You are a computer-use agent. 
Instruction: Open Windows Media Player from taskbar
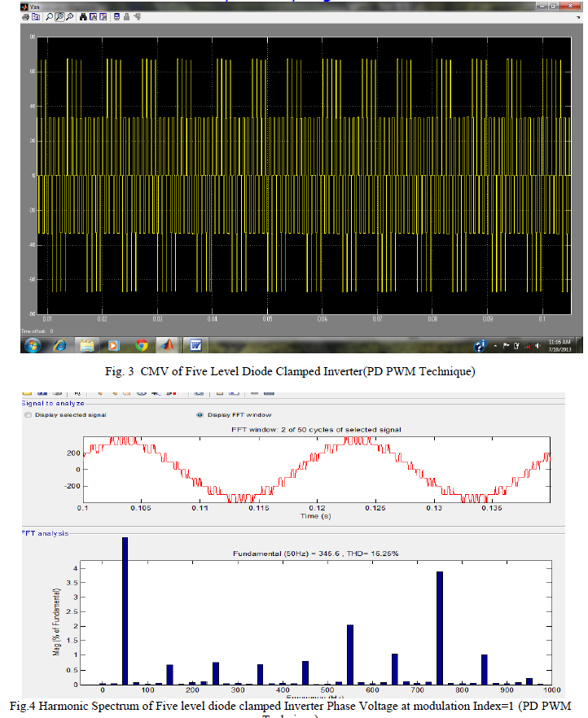(113, 345)
